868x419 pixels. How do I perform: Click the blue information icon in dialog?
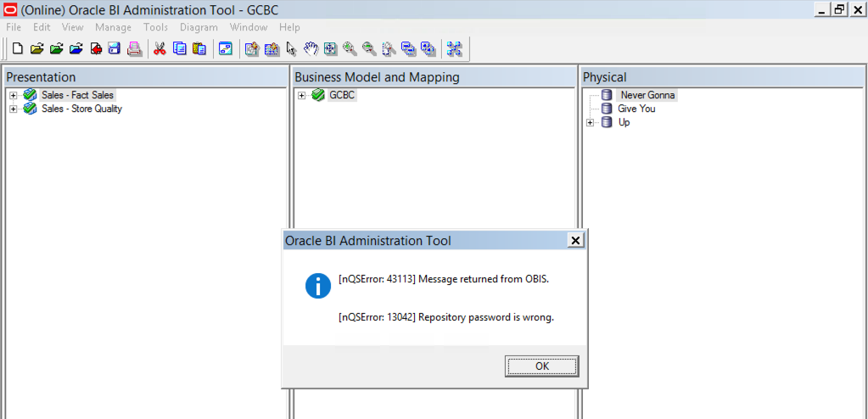click(x=318, y=286)
